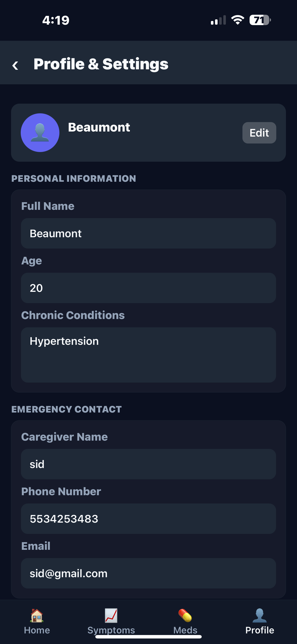Open the Home tab house icon
Screen dimensions: 297x644
pos(37,615)
